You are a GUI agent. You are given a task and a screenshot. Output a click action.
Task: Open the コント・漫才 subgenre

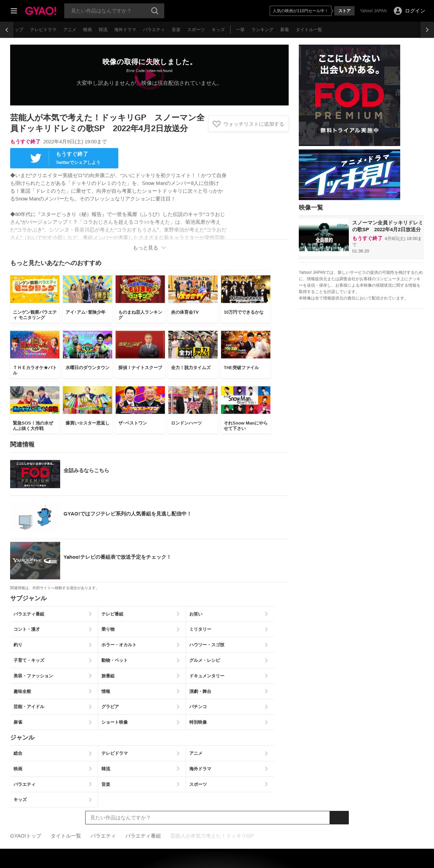point(54,629)
